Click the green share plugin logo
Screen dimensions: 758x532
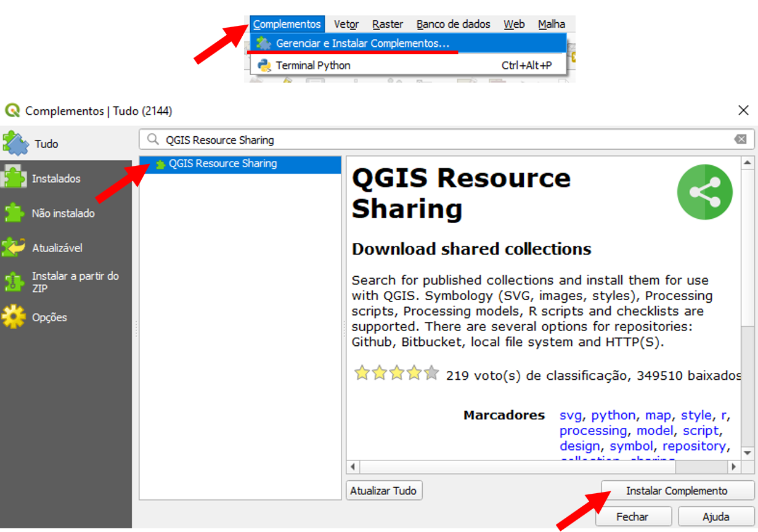(704, 192)
